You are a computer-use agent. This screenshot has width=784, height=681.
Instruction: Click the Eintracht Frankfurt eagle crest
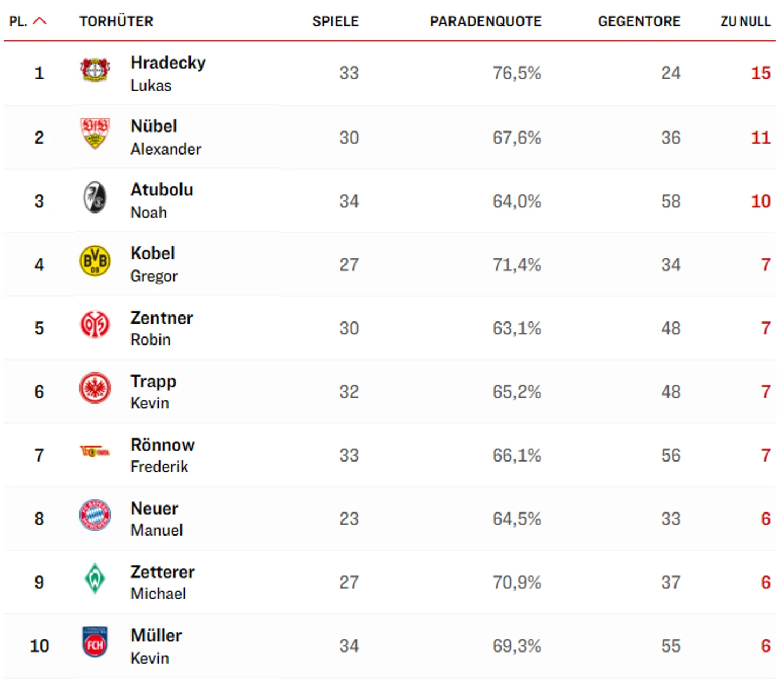click(95, 388)
